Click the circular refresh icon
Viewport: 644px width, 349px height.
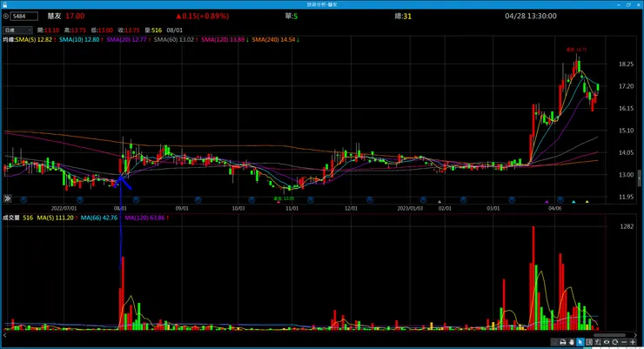click(x=614, y=342)
